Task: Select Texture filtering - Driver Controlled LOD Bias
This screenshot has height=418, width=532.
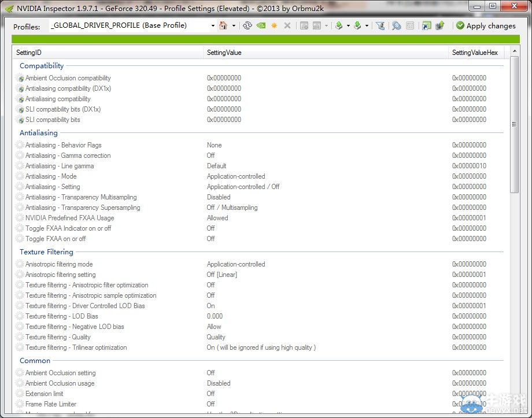Action: point(259,306)
